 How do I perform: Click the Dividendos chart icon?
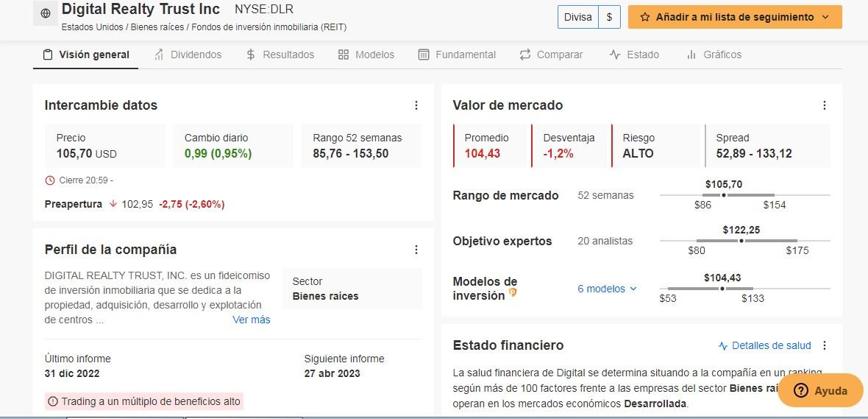pyautogui.click(x=159, y=54)
